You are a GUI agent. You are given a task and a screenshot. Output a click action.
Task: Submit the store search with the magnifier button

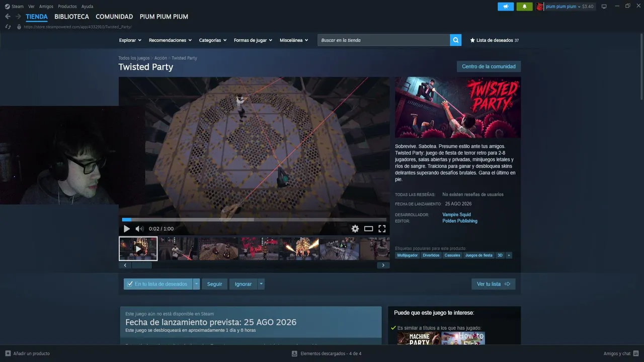point(455,40)
